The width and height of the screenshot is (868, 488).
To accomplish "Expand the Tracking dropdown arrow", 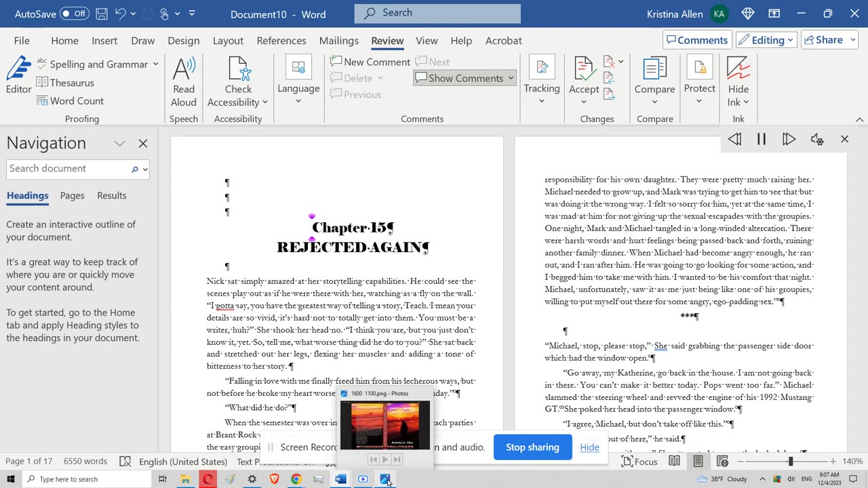I will (x=542, y=102).
